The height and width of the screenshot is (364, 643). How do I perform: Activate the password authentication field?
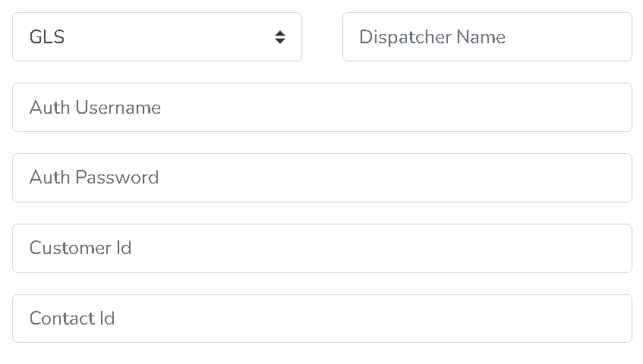point(322,177)
